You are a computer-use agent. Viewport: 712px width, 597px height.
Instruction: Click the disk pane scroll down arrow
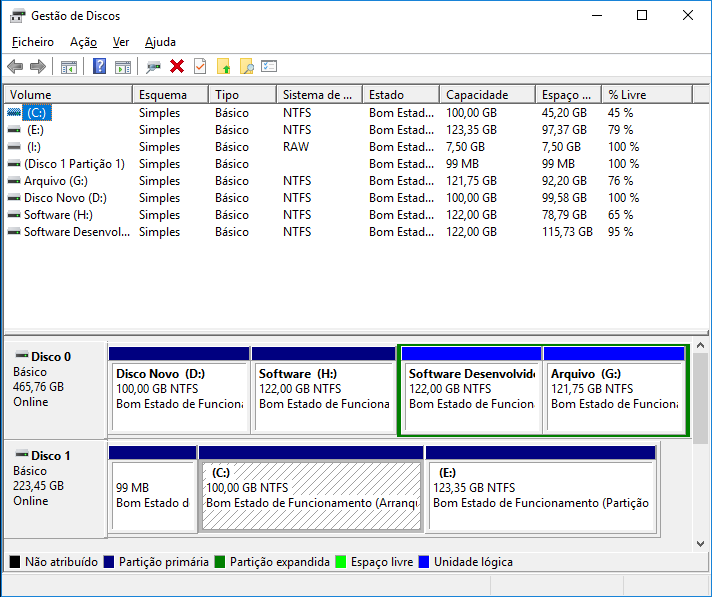(x=701, y=543)
